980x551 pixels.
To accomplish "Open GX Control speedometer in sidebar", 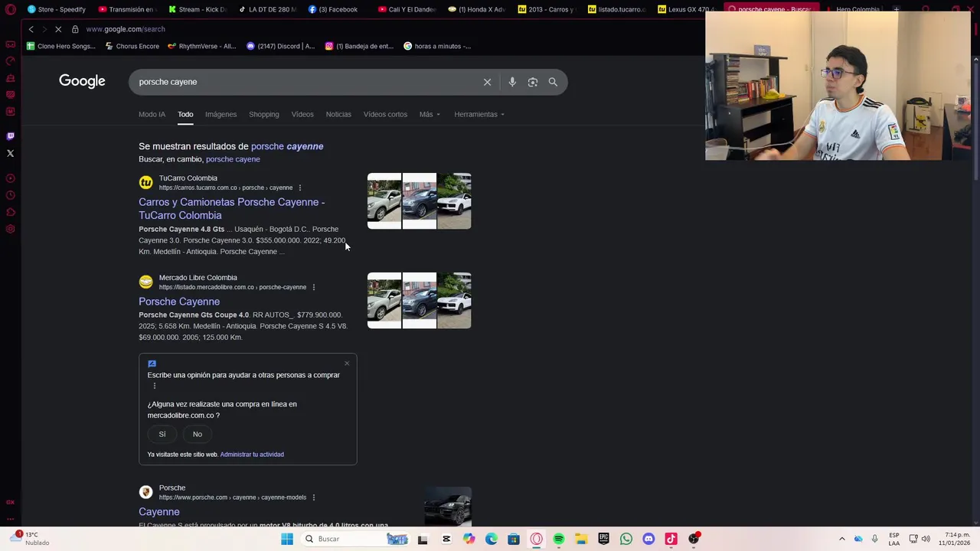I will click(10, 61).
